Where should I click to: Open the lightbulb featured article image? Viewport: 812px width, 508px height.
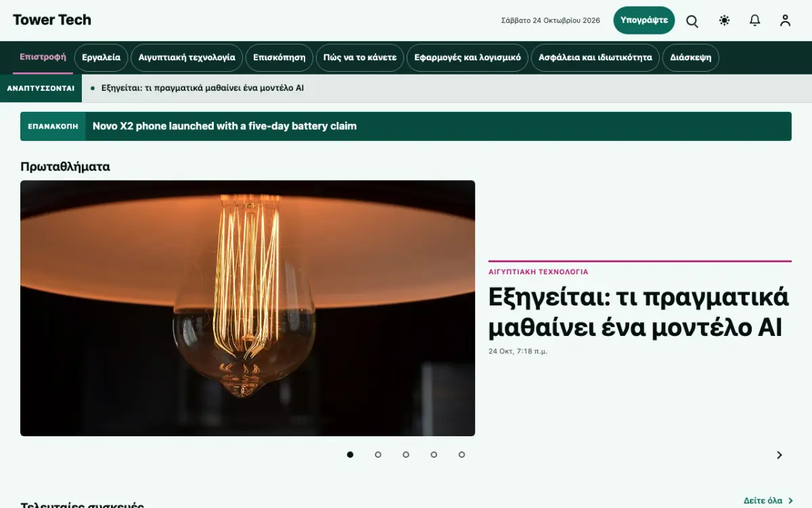[248, 308]
